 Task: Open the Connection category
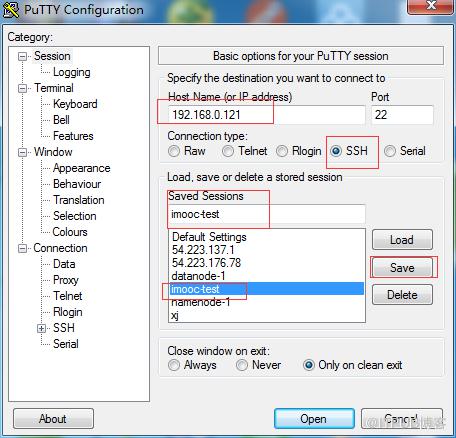point(60,248)
